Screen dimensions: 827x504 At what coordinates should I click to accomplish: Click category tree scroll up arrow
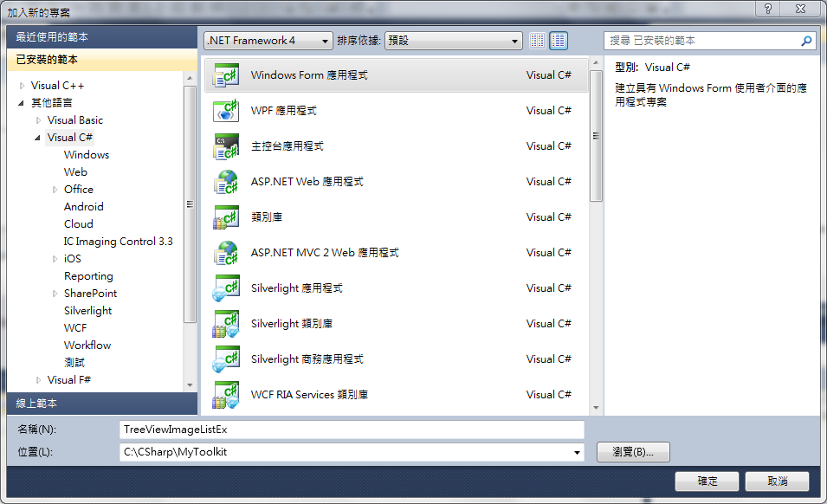(x=190, y=78)
